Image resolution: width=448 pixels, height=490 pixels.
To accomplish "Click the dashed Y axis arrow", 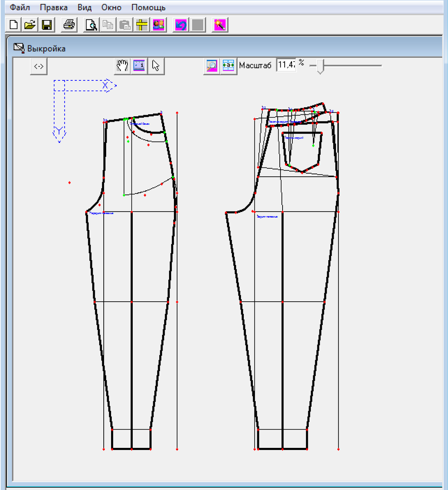I will [60, 111].
